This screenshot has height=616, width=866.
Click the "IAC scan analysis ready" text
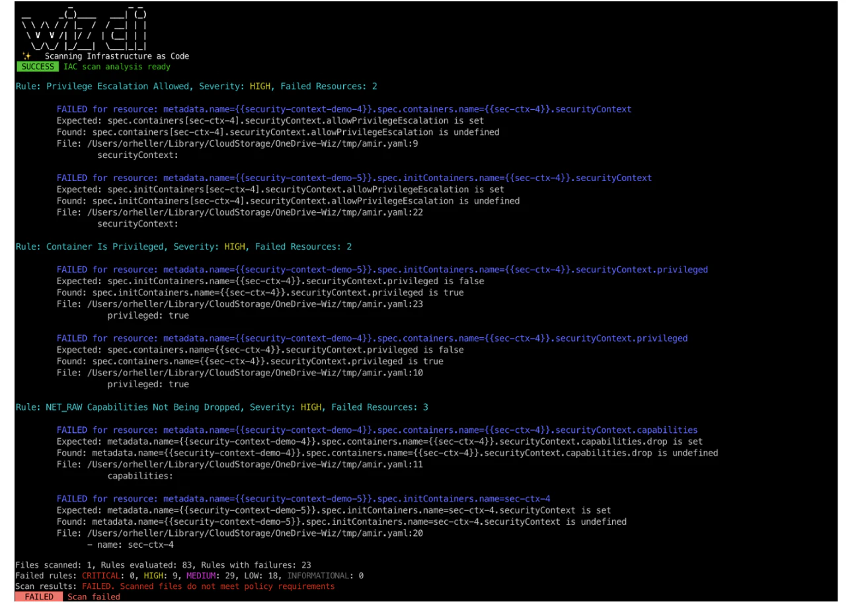coord(117,67)
